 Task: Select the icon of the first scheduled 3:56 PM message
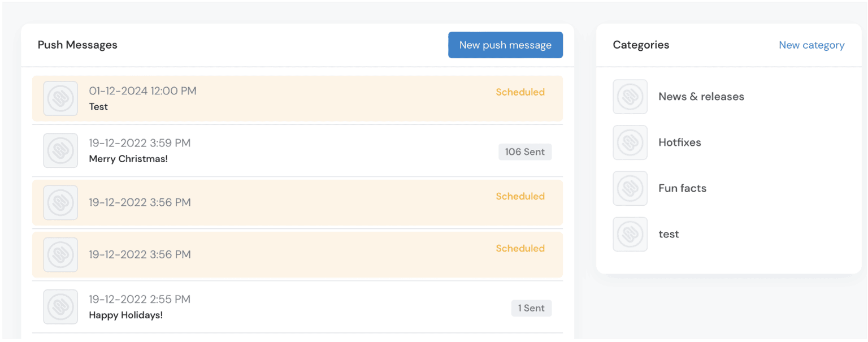(60, 202)
